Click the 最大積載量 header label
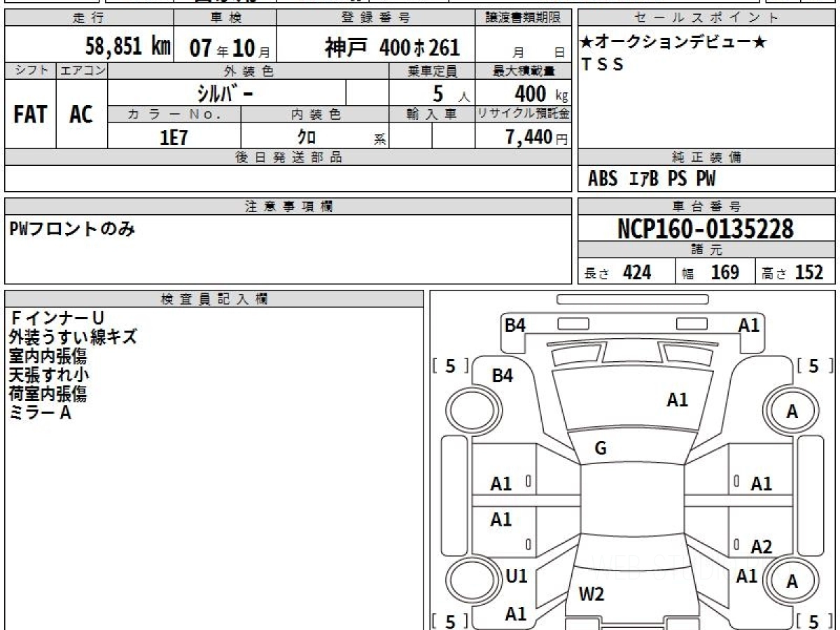This screenshot has height=630, width=840. 524,70
